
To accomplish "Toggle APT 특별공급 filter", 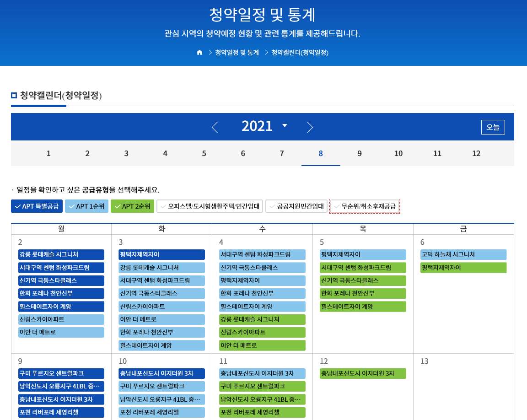I will [37, 206].
